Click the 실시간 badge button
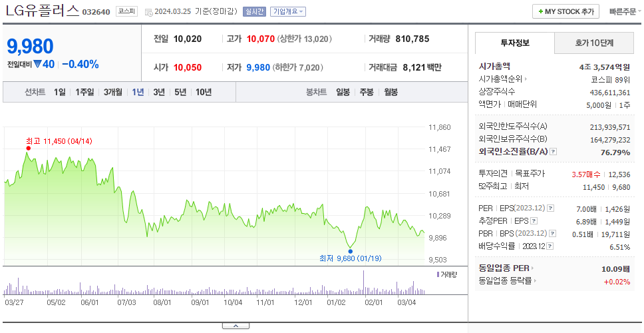 click(255, 11)
